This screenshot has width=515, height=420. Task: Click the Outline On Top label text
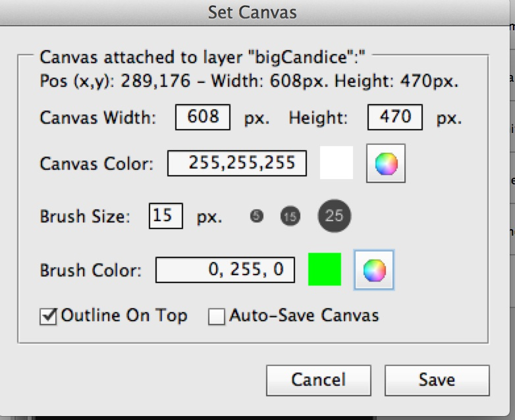124,315
